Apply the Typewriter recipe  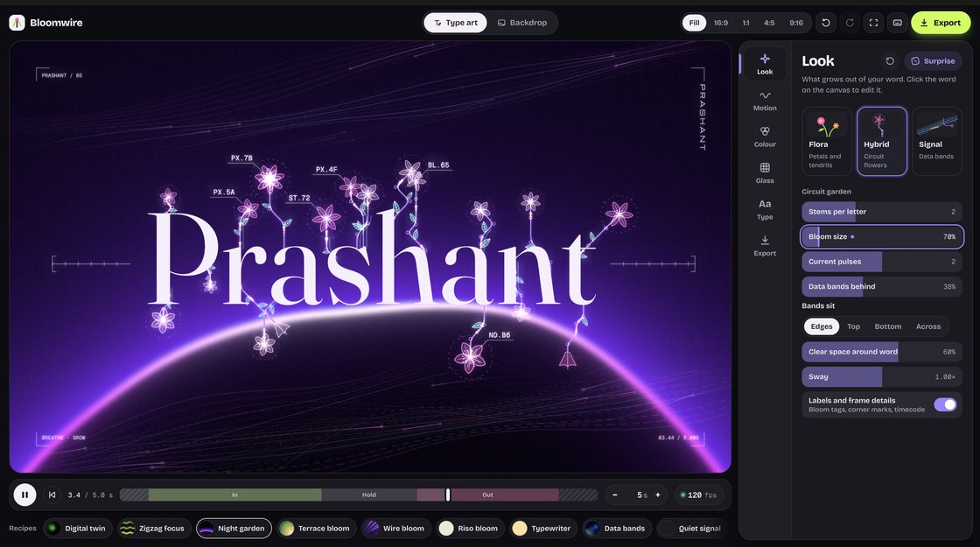pos(543,529)
